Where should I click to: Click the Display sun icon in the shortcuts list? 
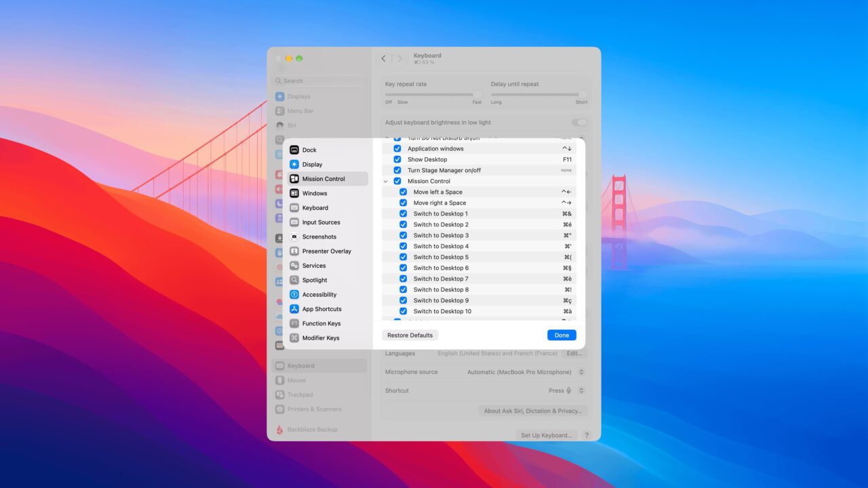pos(294,165)
